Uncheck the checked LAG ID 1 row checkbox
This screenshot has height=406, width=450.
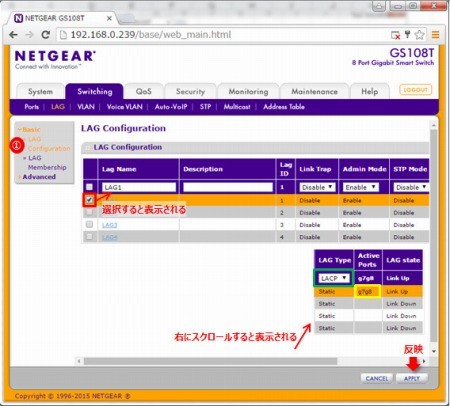point(89,200)
